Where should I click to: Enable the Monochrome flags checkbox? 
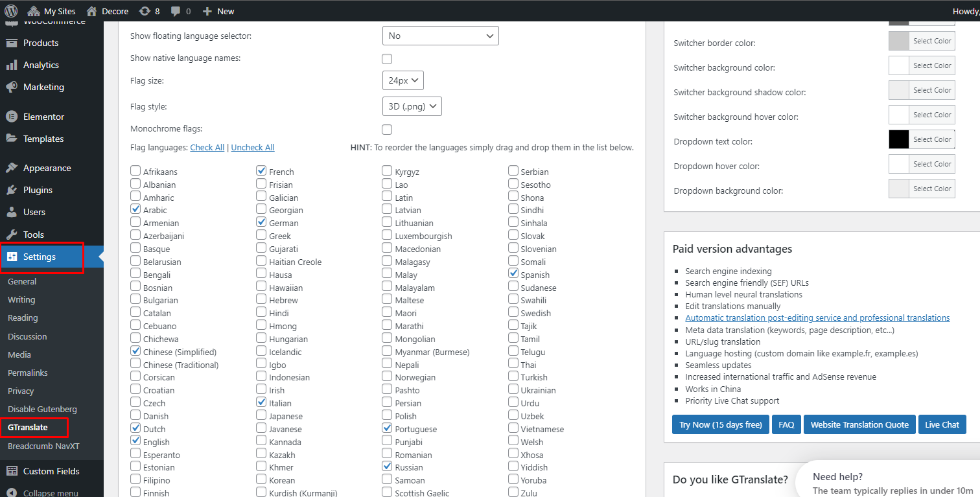387,129
